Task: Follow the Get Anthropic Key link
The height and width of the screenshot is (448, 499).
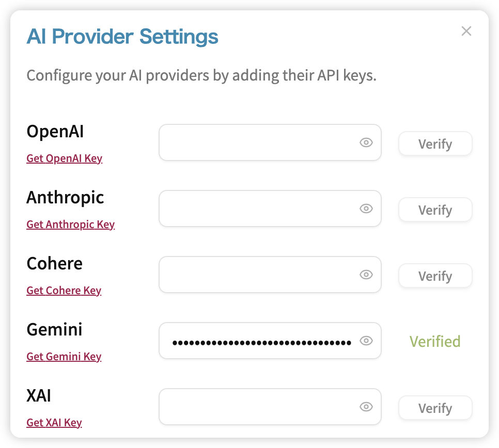Action: click(70, 225)
